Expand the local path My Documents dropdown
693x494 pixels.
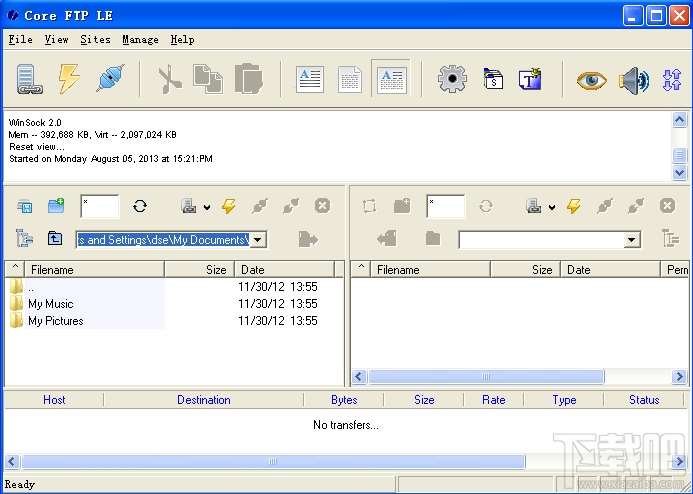[x=258, y=240]
